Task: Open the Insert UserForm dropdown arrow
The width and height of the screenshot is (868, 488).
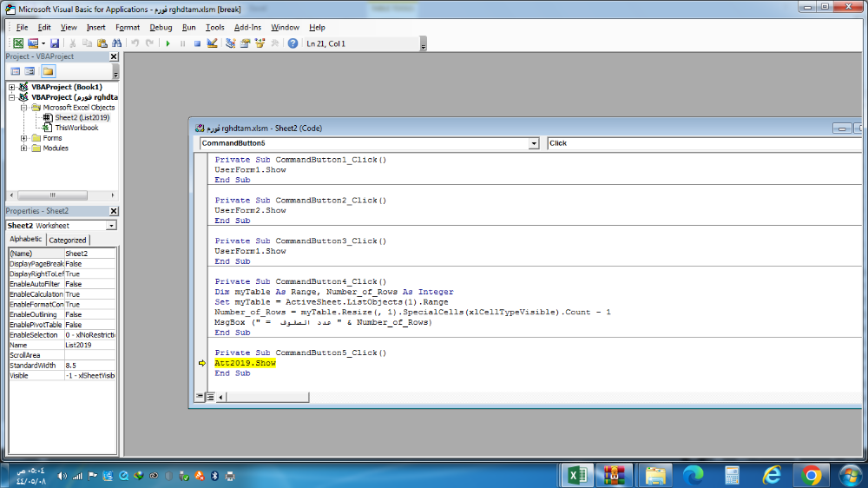Action: pyautogui.click(x=43, y=43)
